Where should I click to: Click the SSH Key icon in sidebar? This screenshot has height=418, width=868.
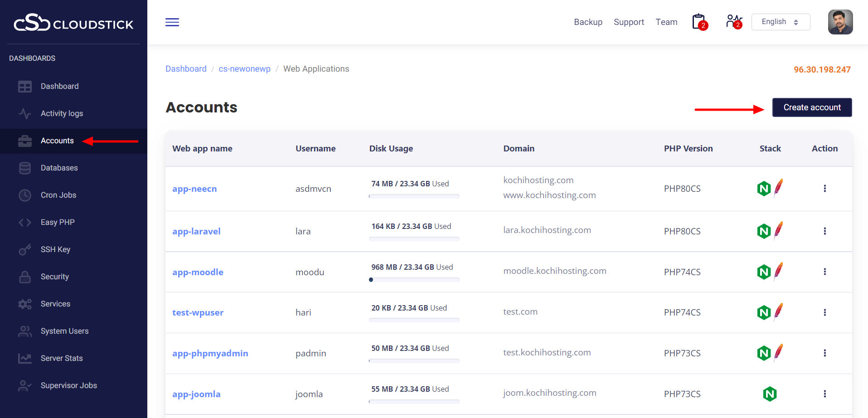pyautogui.click(x=25, y=250)
